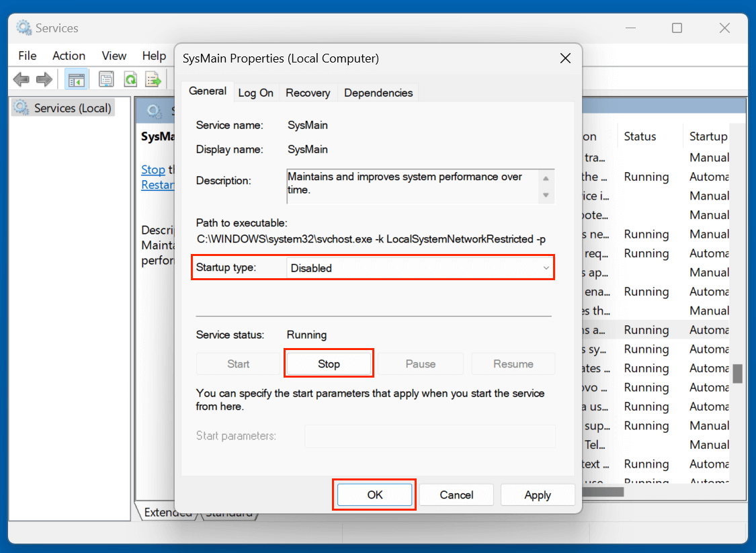Open the Action menu
The image size is (756, 553).
click(69, 55)
